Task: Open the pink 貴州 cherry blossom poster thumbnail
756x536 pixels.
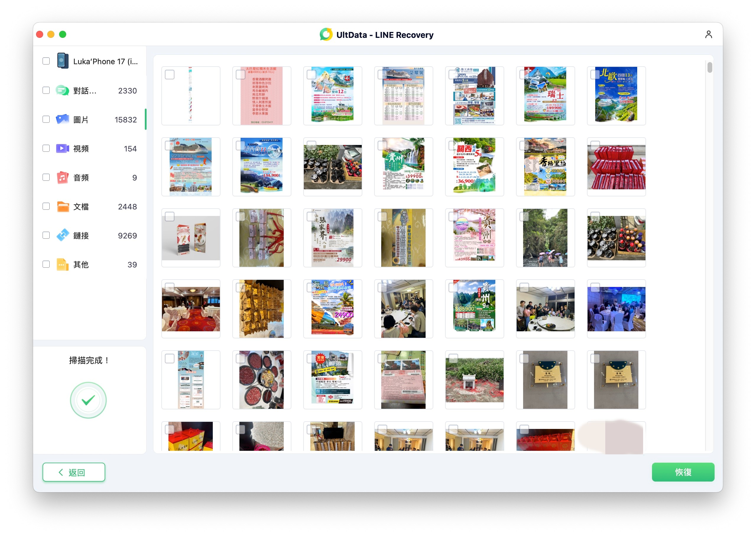Action: [474, 237]
